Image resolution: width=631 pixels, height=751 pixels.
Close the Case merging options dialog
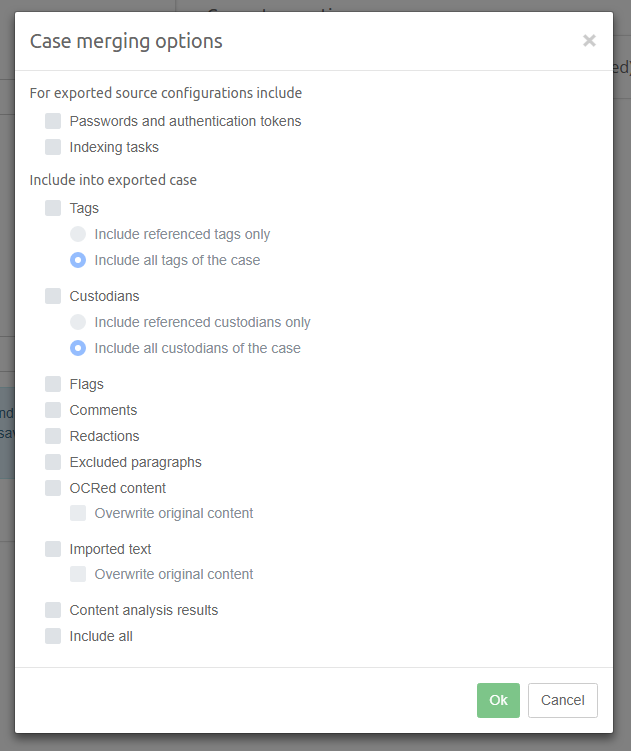[x=589, y=41]
